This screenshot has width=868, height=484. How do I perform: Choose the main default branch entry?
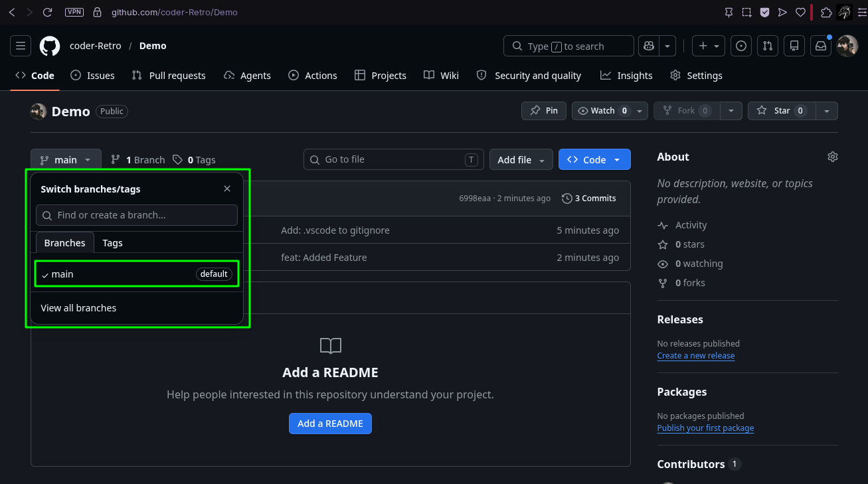(137, 274)
